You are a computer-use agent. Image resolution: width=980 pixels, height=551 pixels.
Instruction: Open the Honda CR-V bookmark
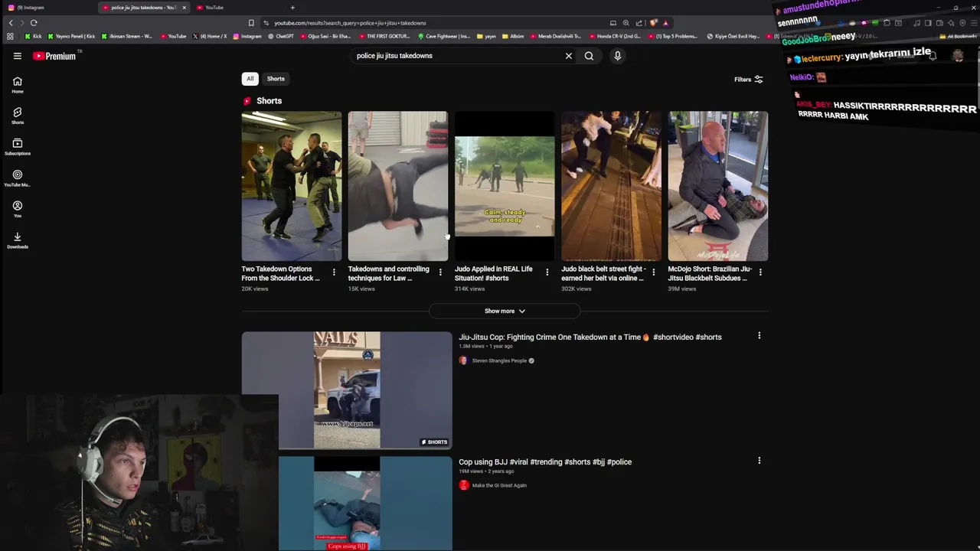(616, 36)
